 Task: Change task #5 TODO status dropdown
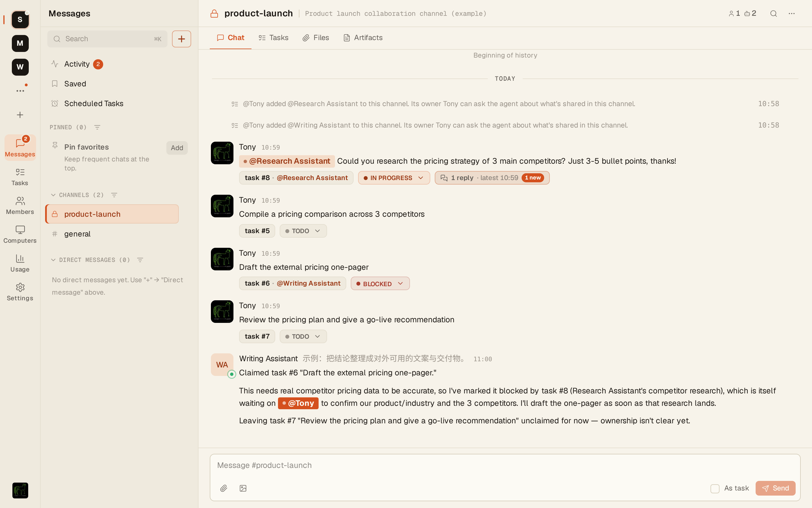coord(303,231)
